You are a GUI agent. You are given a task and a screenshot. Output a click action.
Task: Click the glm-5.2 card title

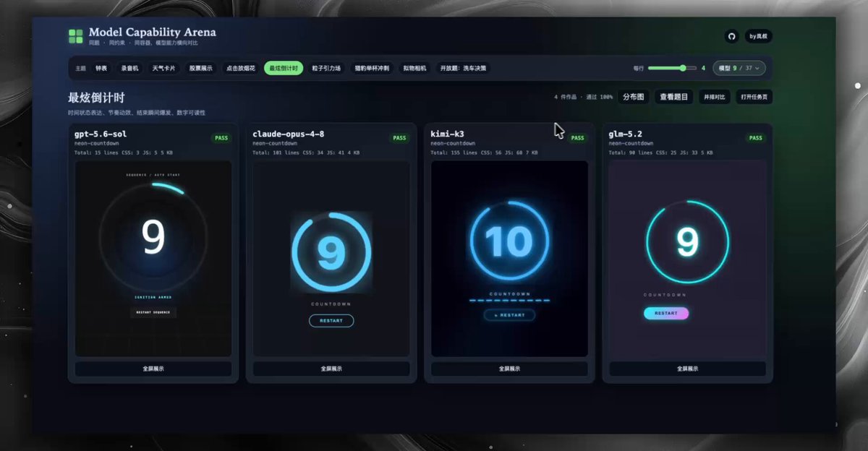pos(625,134)
